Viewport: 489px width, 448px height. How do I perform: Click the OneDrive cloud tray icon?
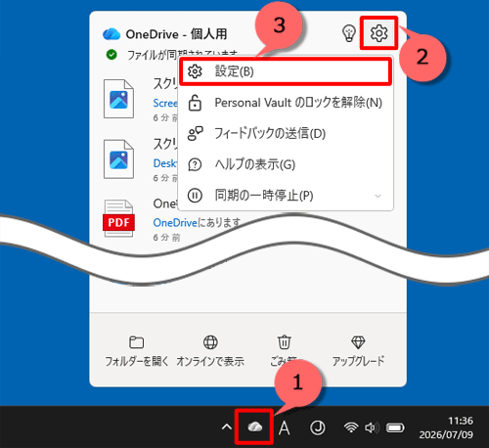(x=255, y=426)
